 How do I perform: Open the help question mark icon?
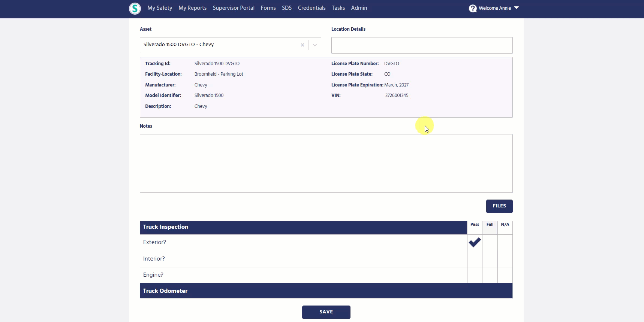coord(473,8)
